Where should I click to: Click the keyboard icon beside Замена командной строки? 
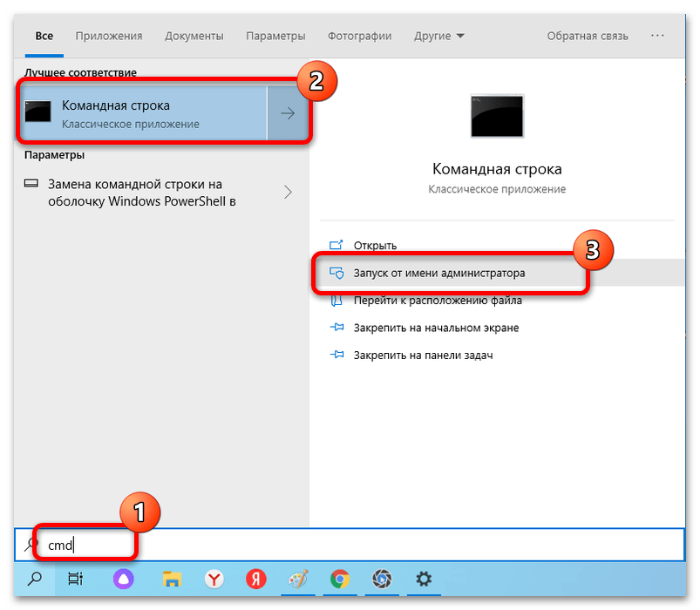point(31,183)
